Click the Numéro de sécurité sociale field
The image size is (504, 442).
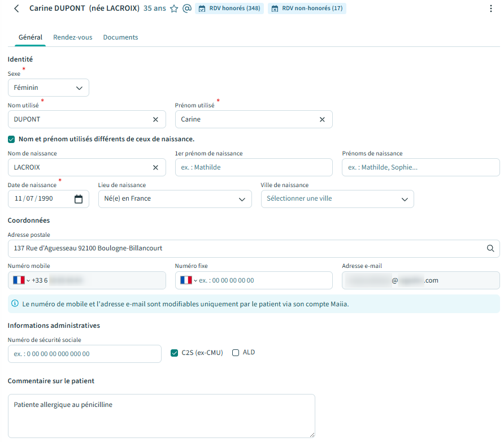click(85, 354)
